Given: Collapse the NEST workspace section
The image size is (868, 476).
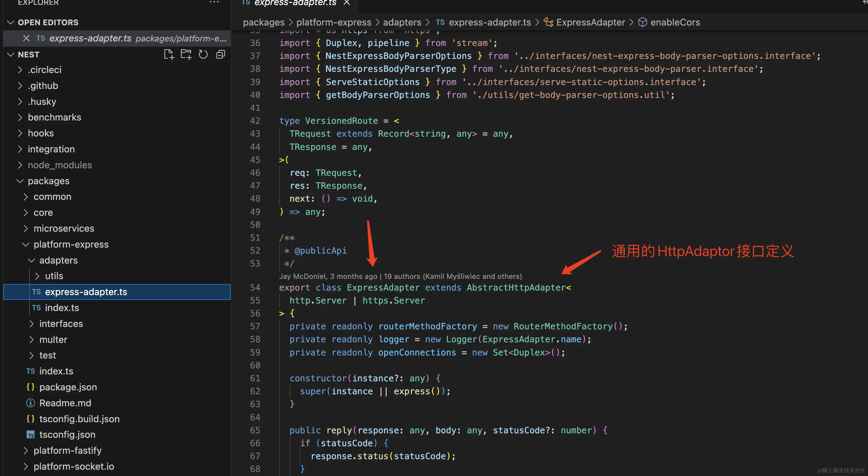Looking at the screenshot, I should pyautogui.click(x=11, y=54).
